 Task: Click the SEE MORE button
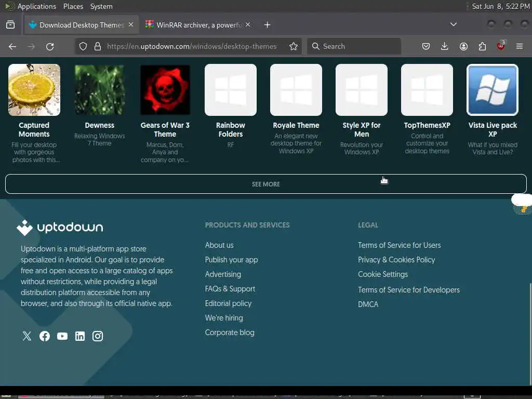[266, 184]
